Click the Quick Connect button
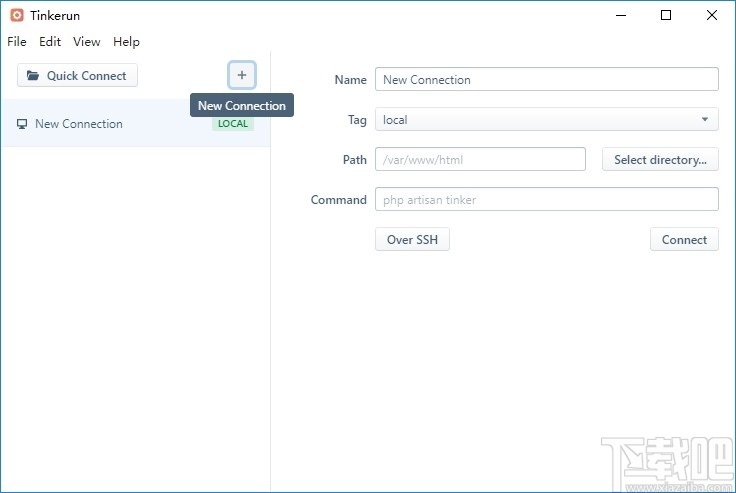Image resolution: width=736 pixels, height=493 pixels. click(77, 76)
